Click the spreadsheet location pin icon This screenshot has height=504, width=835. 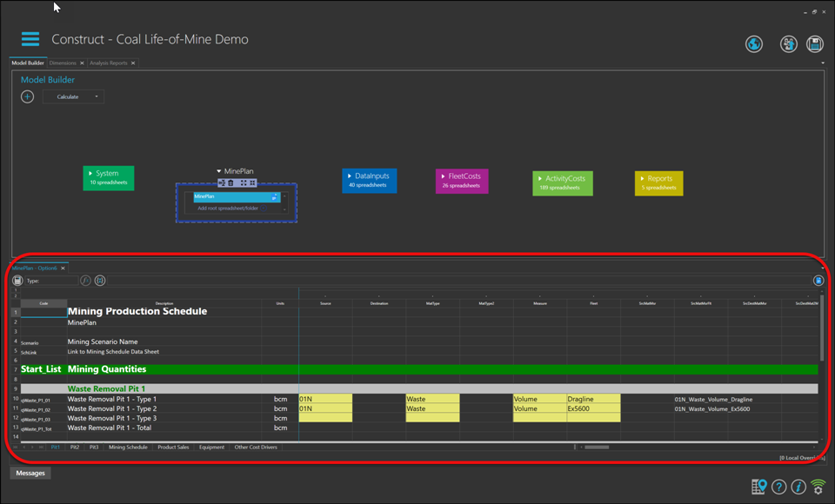[758, 487]
